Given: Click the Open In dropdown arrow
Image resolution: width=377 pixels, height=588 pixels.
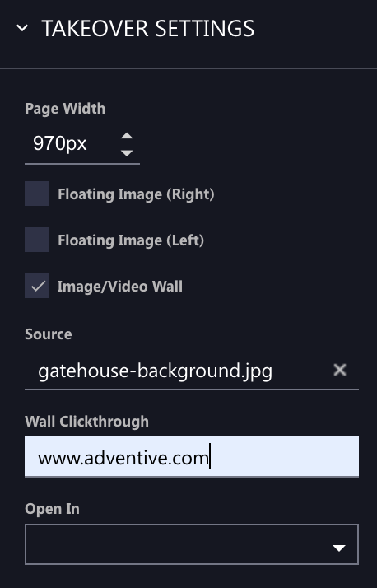Looking at the screenshot, I should click(x=339, y=548).
